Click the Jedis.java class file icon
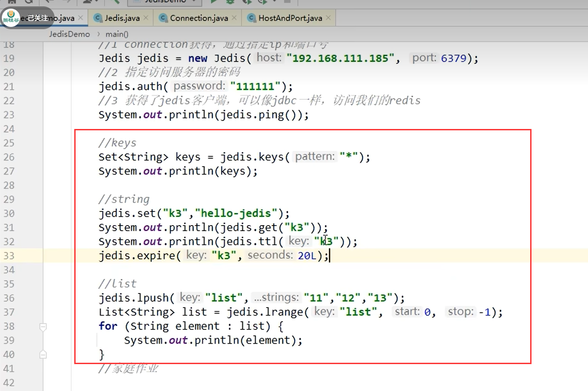Viewport: 588px width, 391px height. [97, 18]
